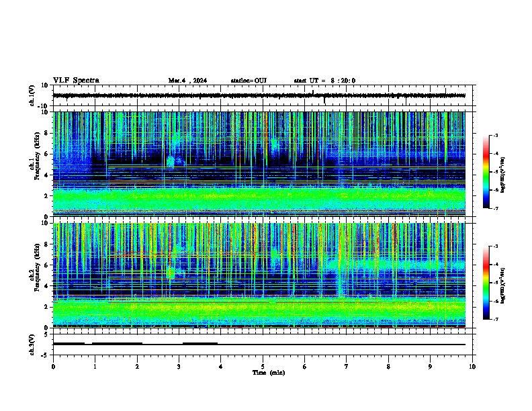This screenshot has width=532, height=411.
Task: Click time axis tick label "8"
Action: click(388, 367)
